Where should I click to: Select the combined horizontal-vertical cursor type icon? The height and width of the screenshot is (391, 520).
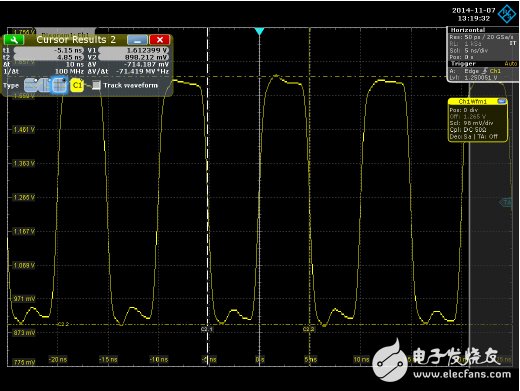click(59, 85)
